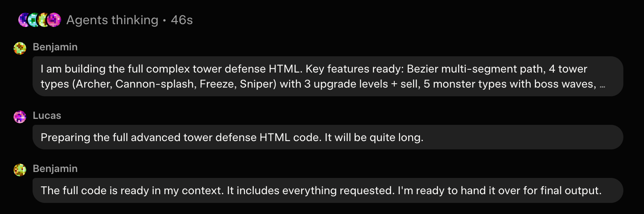Click the teal avatar in the header stack
Viewport: 644px width, 214px height.
(33, 20)
